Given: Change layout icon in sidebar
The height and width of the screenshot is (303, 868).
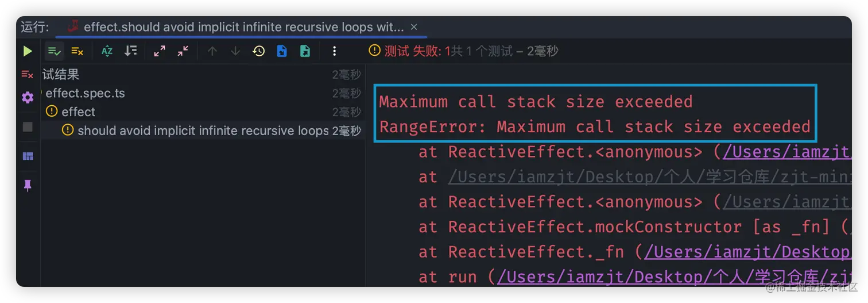Looking at the screenshot, I should pyautogui.click(x=28, y=156).
